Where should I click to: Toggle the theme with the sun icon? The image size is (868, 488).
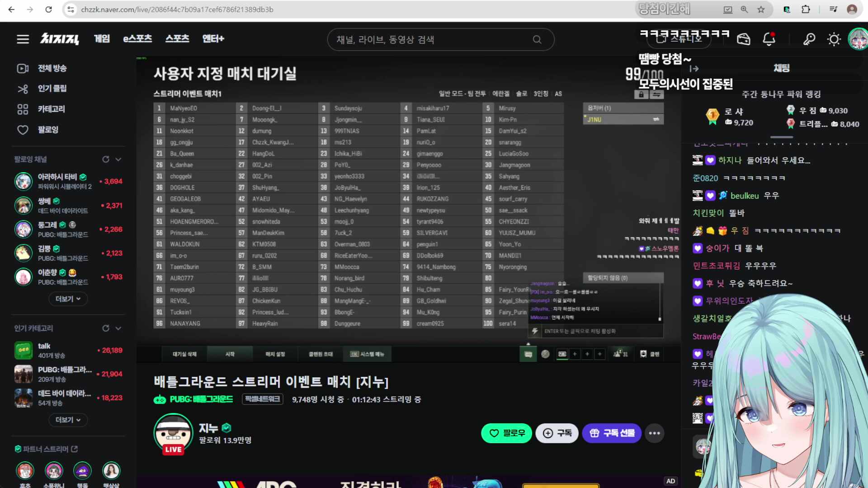(x=834, y=39)
